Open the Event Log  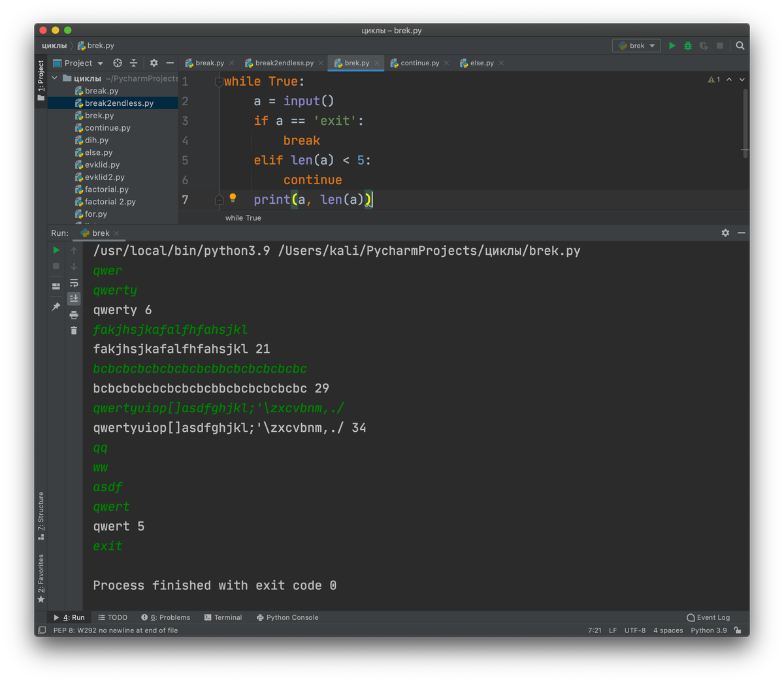click(708, 617)
